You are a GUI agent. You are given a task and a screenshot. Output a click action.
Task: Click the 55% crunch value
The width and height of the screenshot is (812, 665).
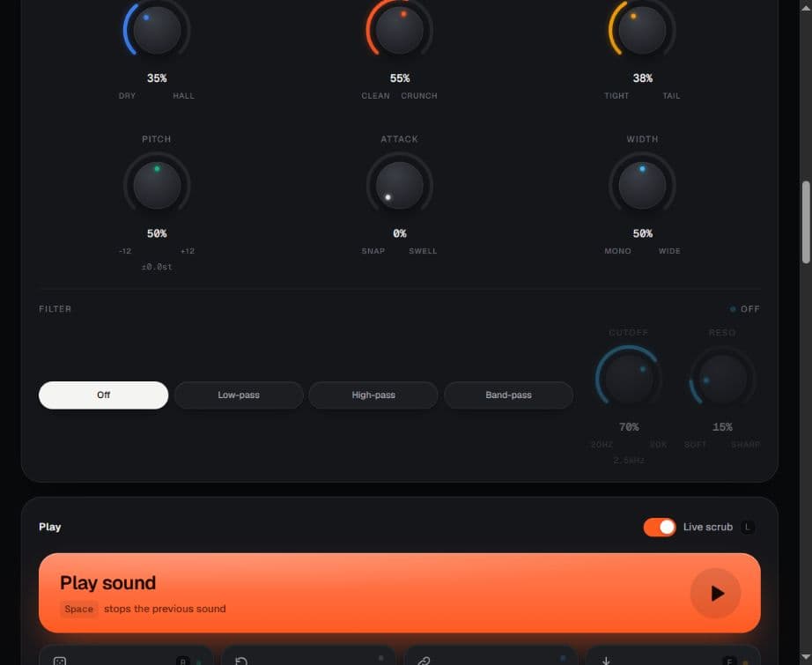399,78
